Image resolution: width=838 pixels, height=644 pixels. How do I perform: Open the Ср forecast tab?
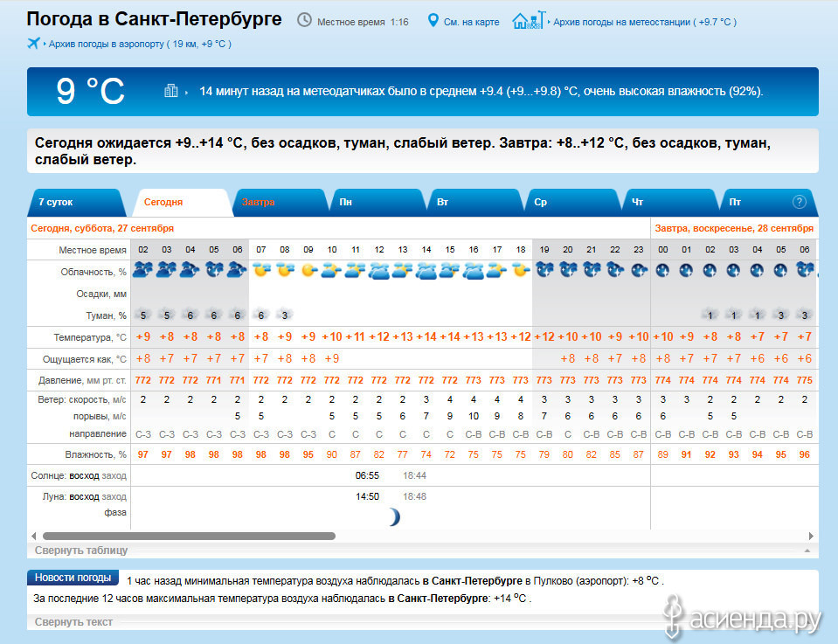[x=571, y=203]
